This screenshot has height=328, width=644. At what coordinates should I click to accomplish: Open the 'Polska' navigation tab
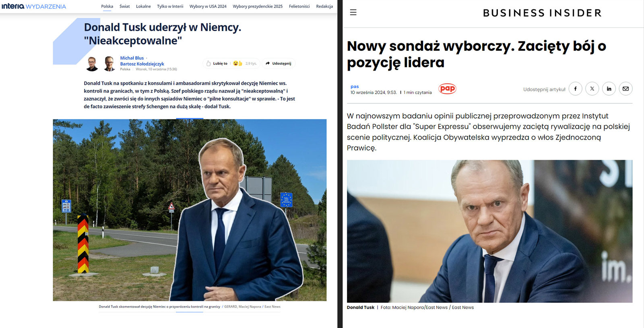(107, 6)
